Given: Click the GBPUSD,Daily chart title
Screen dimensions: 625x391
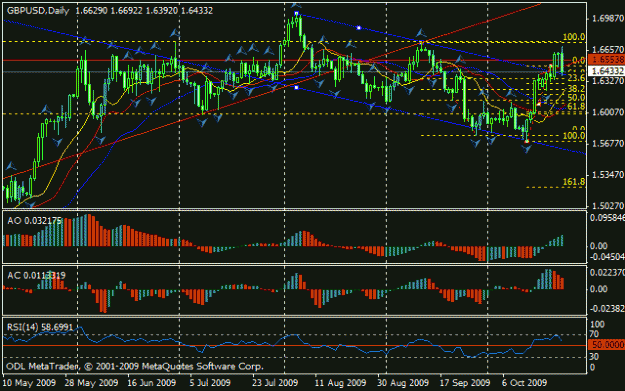Looking at the screenshot, I should (x=38, y=11).
